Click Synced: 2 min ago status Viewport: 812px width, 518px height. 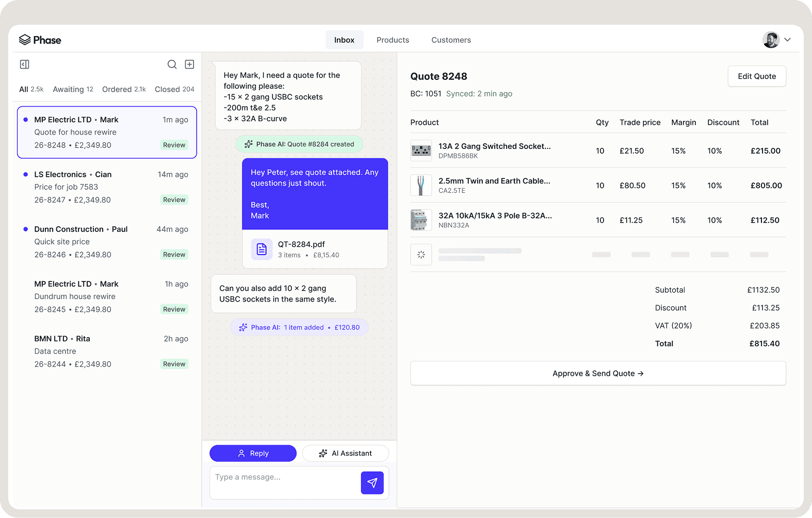point(479,94)
